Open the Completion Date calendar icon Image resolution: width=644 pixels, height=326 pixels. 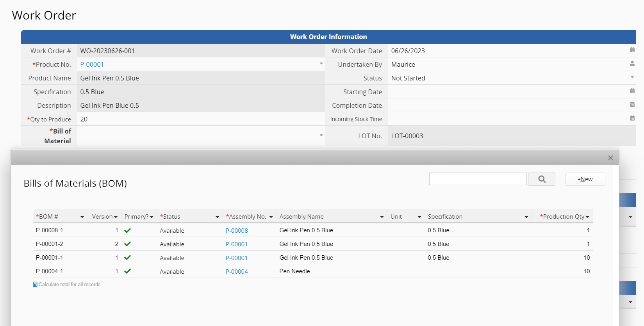(632, 105)
